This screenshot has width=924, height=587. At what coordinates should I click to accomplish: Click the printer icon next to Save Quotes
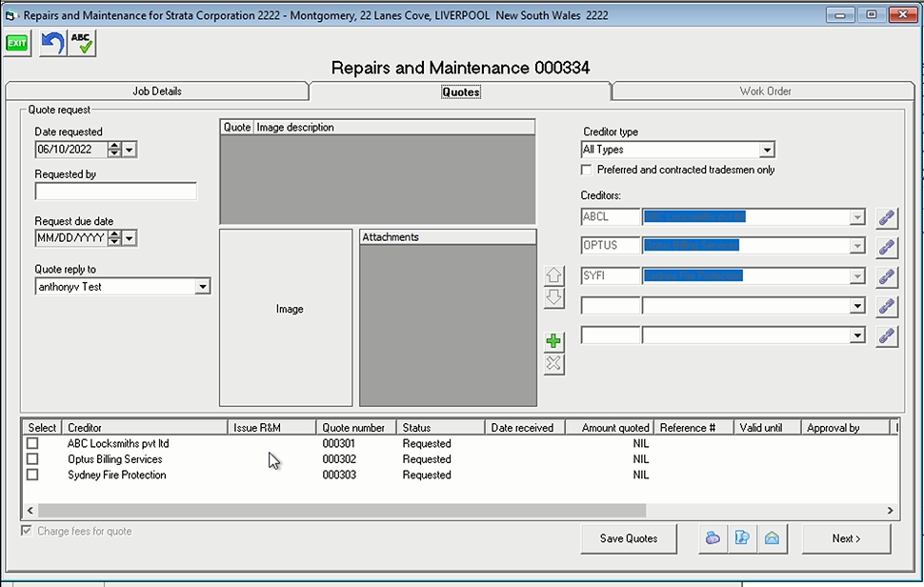713,538
